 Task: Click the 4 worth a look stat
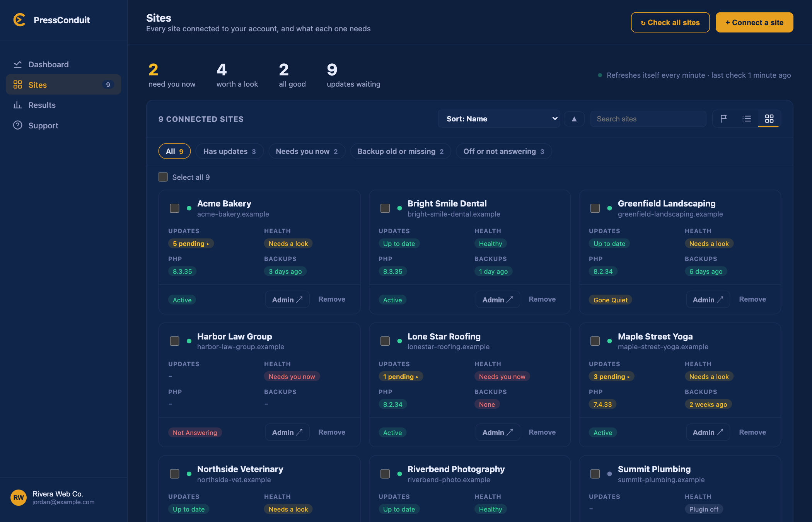237,75
